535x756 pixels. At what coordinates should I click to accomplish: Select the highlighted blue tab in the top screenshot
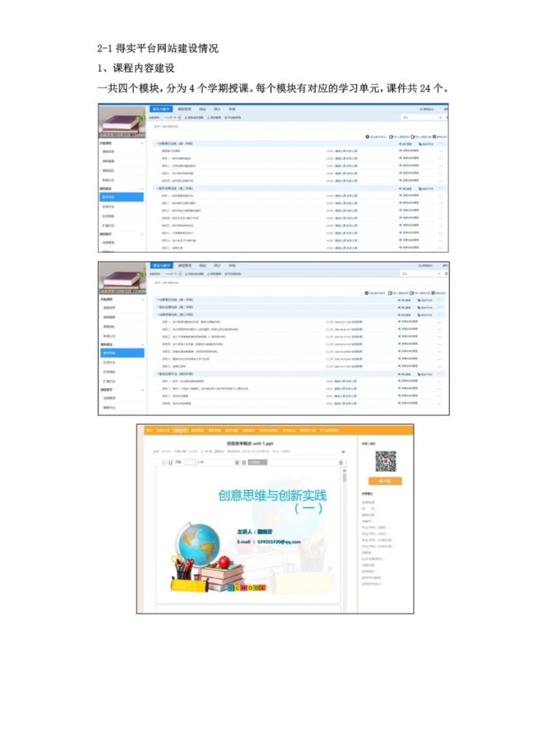[160, 109]
